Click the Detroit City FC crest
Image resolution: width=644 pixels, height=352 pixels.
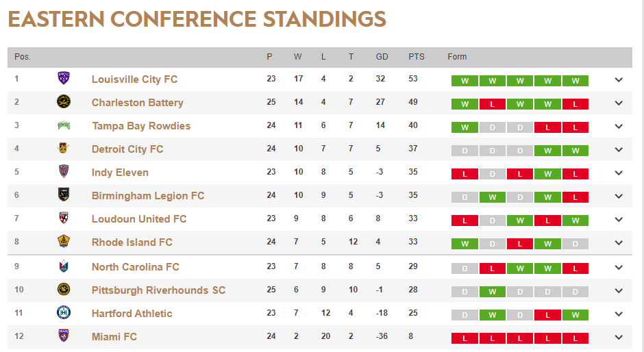64,149
